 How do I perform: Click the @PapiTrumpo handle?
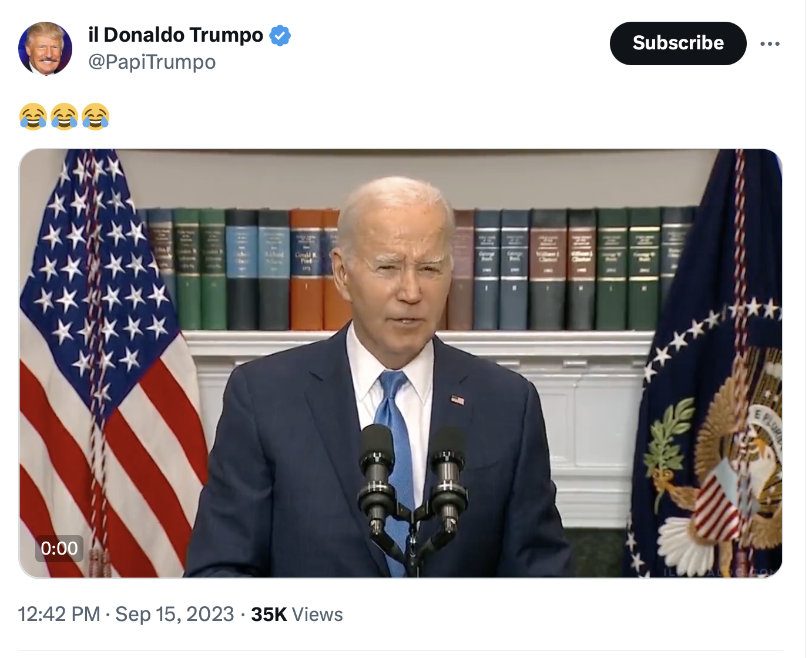pos(152,62)
